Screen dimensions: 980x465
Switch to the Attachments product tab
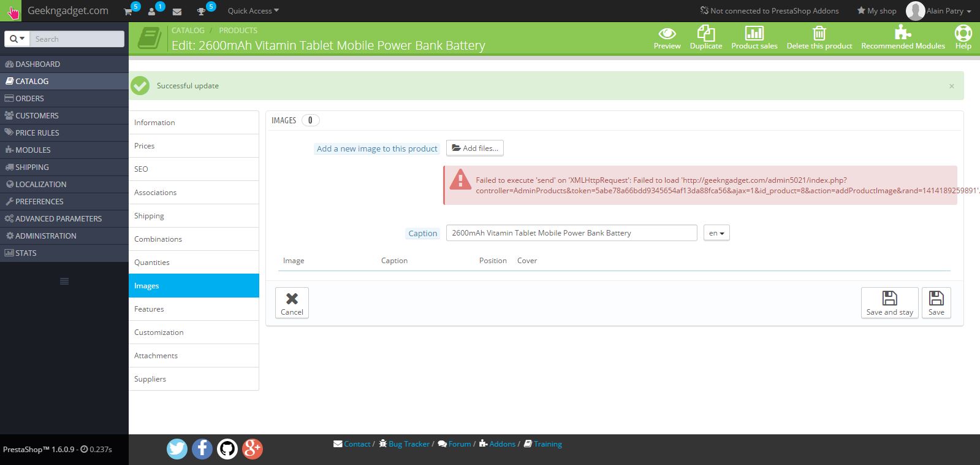(194, 356)
